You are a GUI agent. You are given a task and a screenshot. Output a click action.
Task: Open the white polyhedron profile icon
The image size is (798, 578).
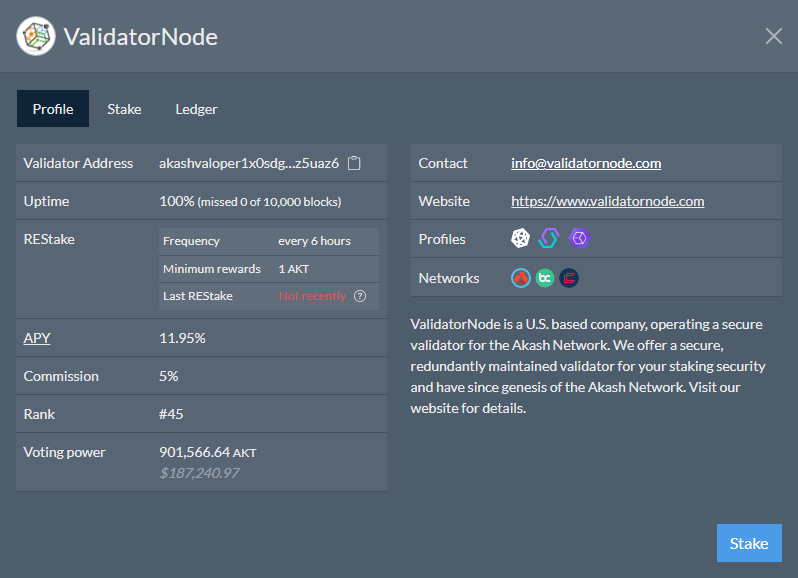pyautogui.click(x=520, y=238)
